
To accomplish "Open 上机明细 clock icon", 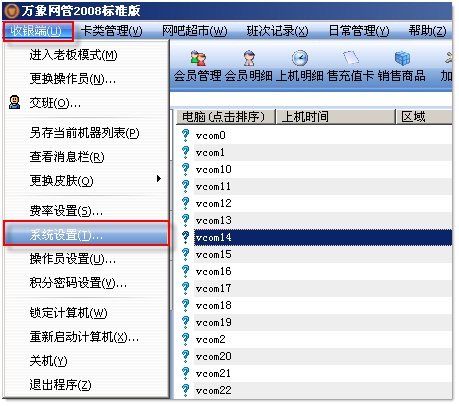I will [300, 58].
